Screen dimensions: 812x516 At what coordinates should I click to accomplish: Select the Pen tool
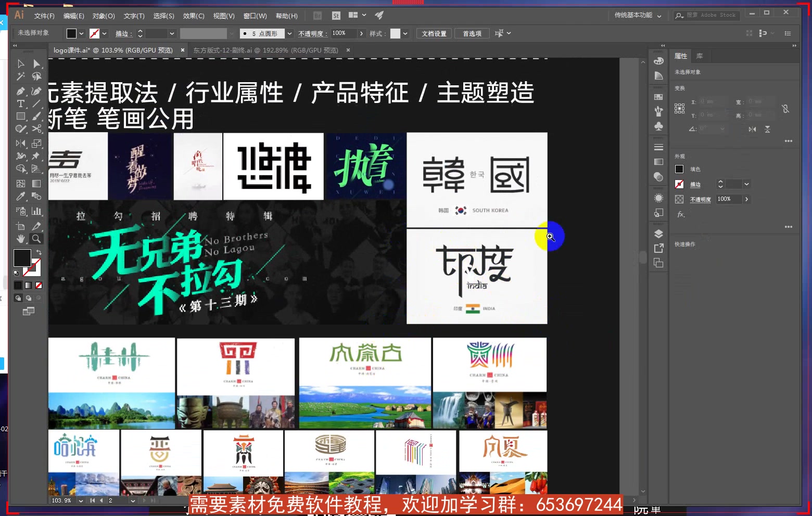pyautogui.click(x=21, y=91)
